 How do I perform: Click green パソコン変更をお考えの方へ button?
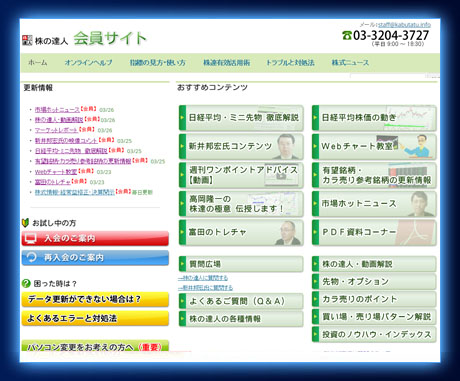95,346
